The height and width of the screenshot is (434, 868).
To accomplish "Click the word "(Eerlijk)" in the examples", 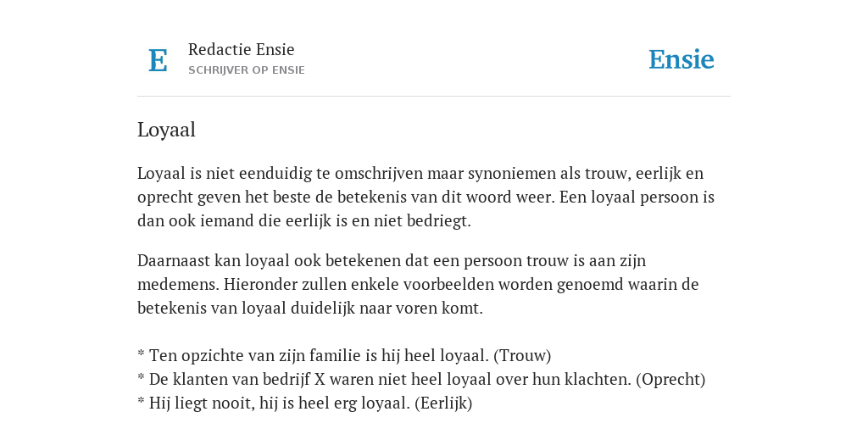I will tap(442, 403).
